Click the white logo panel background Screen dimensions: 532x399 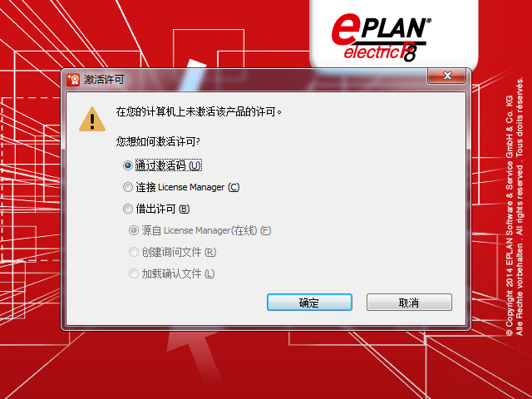(393, 36)
